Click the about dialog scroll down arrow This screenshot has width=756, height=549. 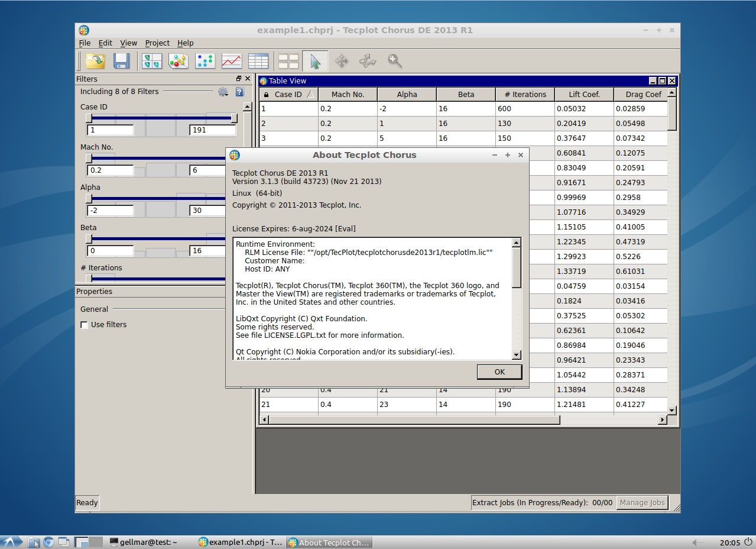[516, 355]
